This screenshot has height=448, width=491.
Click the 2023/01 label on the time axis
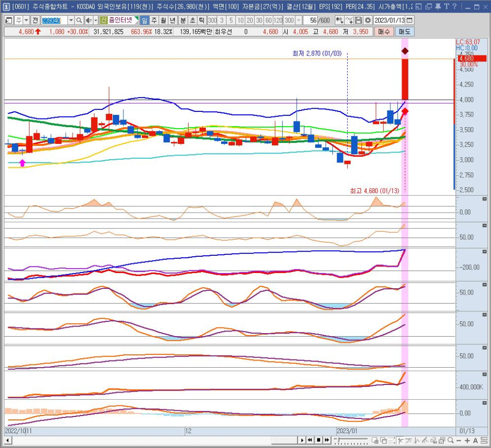347,431
